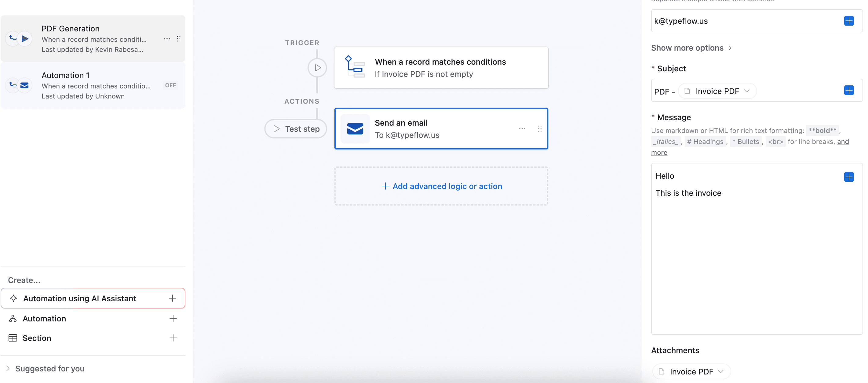Insert a field into the Message box
868x383 pixels.
click(x=848, y=177)
